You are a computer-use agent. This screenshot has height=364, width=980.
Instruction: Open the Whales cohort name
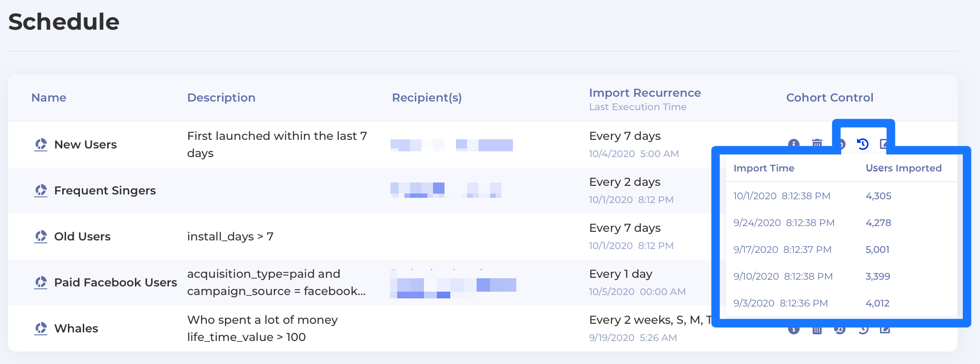pos(76,329)
